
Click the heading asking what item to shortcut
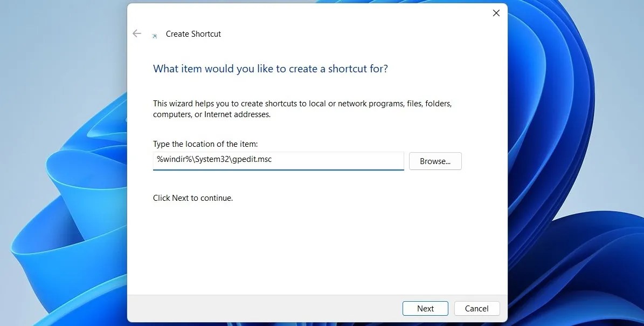[269, 69]
